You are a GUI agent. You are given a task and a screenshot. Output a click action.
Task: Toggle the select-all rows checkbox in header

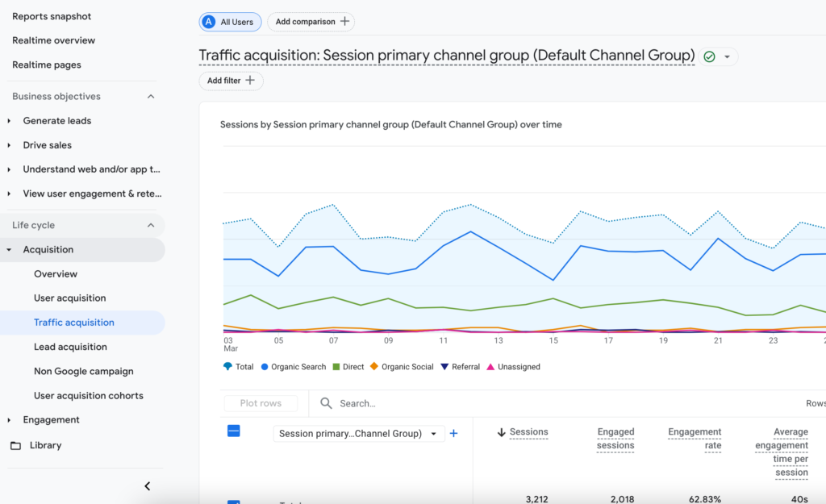tap(233, 431)
